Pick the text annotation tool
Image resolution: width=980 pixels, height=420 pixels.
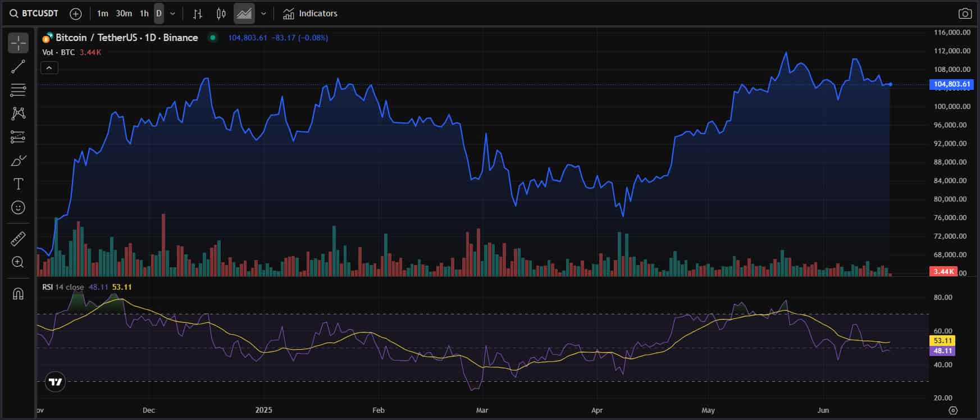[18, 184]
